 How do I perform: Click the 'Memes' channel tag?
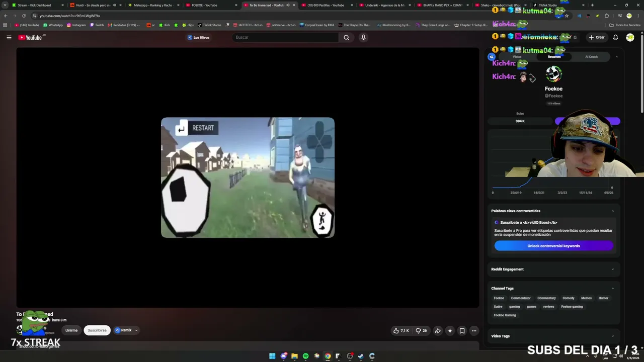pyautogui.click(x=586, y=298)
